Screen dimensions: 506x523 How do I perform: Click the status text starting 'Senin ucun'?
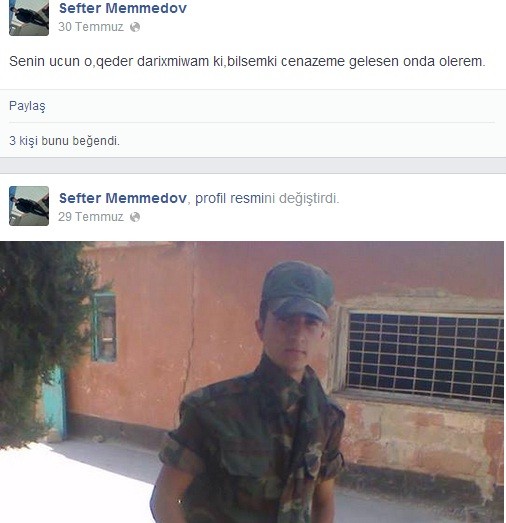pyautogui.click(x=247, y=61)
